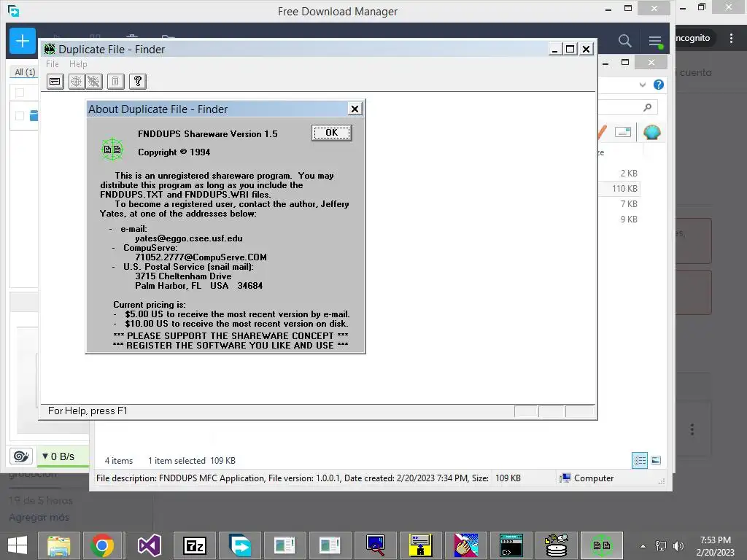Open the Windows Start button
747x560 pixels.
(18, 545)
